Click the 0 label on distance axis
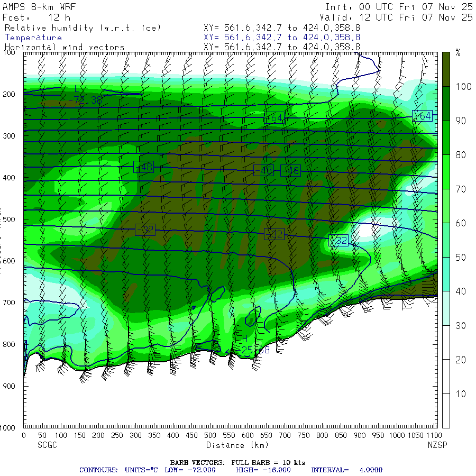This screenshot has width=476, height=476. (24, 436)
